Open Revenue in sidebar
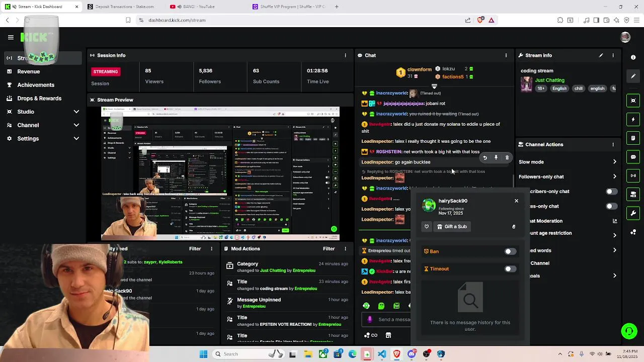 (x=28, y=71)
